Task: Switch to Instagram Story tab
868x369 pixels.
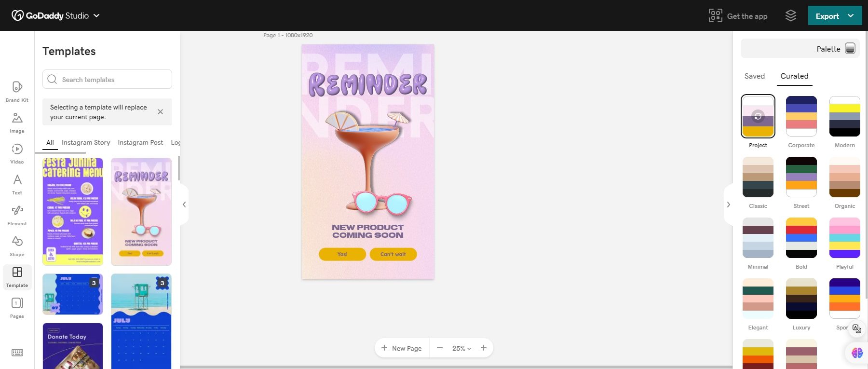Action: coord(86,142)
